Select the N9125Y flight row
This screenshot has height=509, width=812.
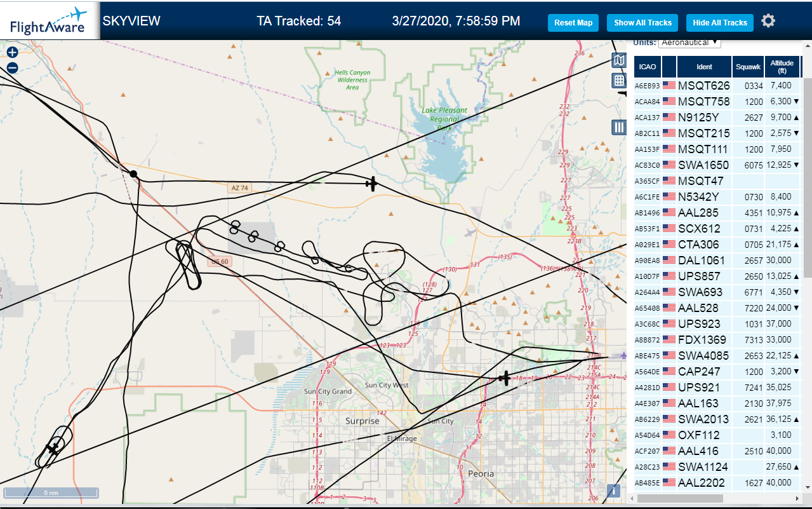[x=717, y=117]
